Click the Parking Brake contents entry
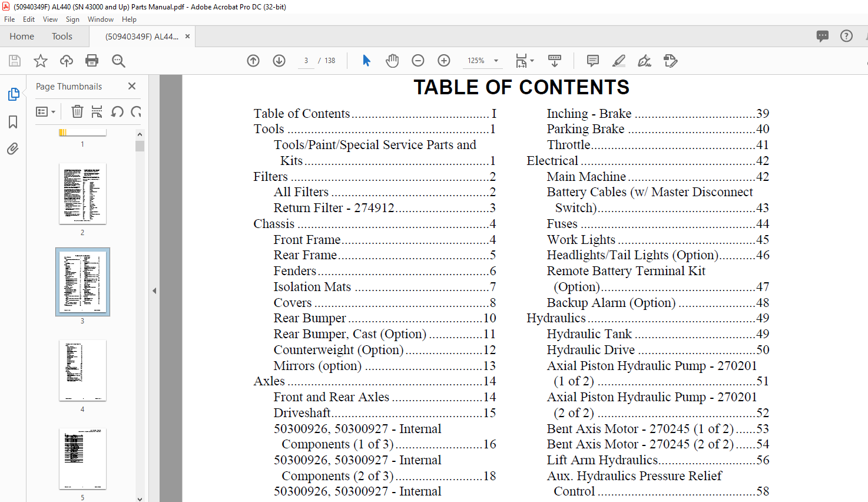The image size is (868, 502). (x=658, y=129)
